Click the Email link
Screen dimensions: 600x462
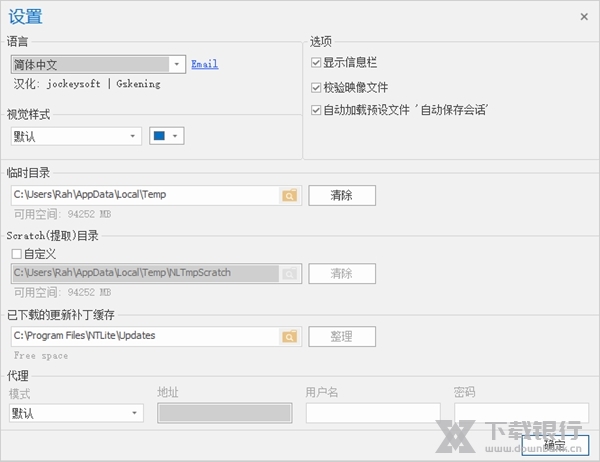205,64
